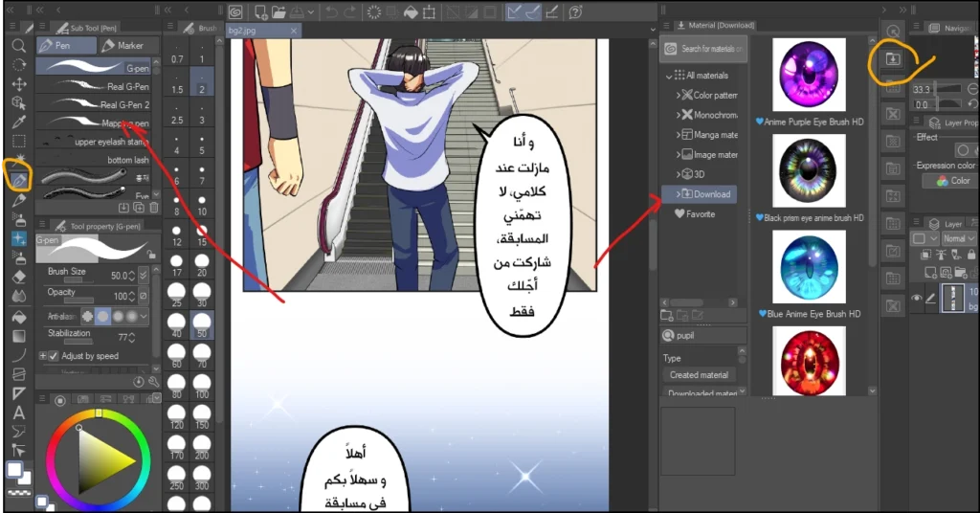The width and height of the screenshot is (980, 513).
Task: Open sub tool details wrench icon
Action: 153,381
